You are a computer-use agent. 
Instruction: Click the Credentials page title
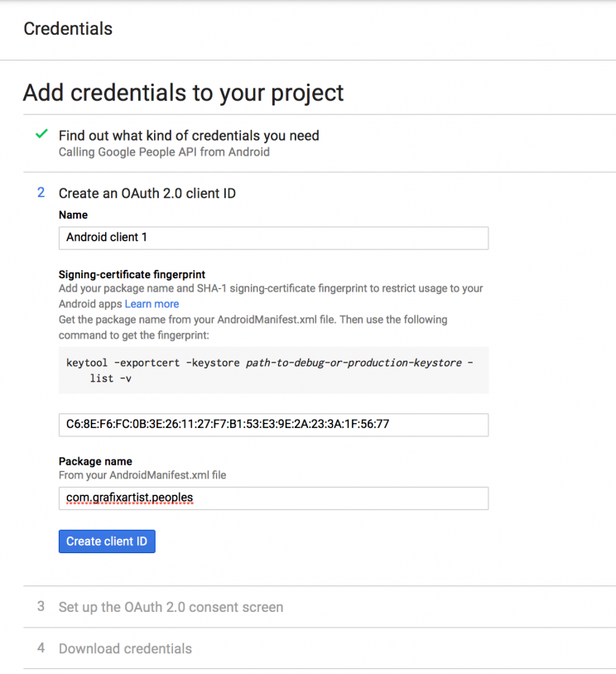(68, 29)
